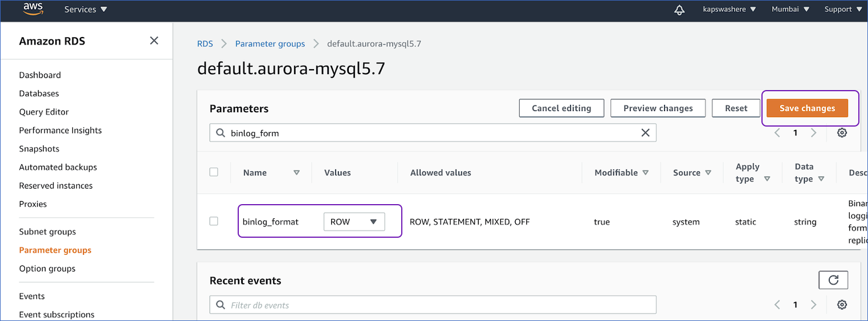Open Recent events settings gear
Viewport: 868px width, 321px height.
[x=842, y=304]
